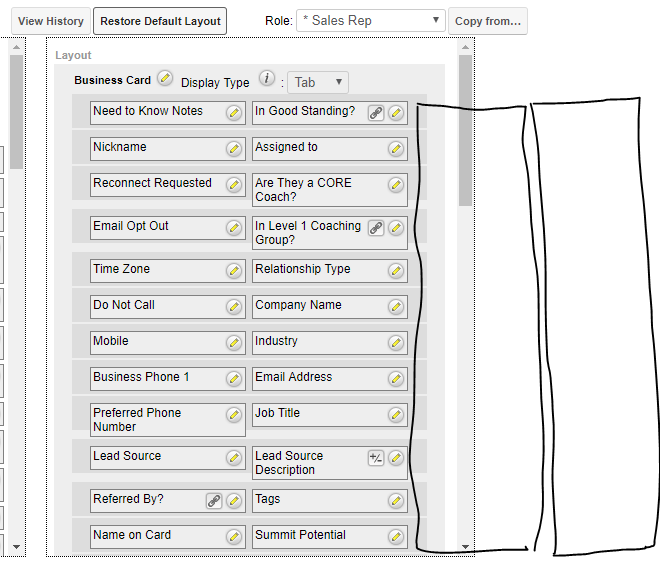The width and height of the screenshot is (660, 562).
Task: Edit the Tags field pencil icon
Action: 396,501
